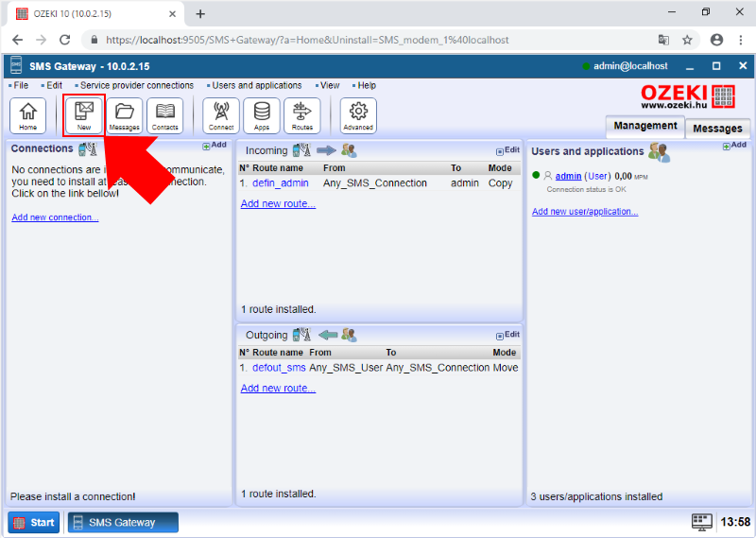Screen dimensions: 756x538
Task: Click the Add new connection link
Action: (55, 217)
